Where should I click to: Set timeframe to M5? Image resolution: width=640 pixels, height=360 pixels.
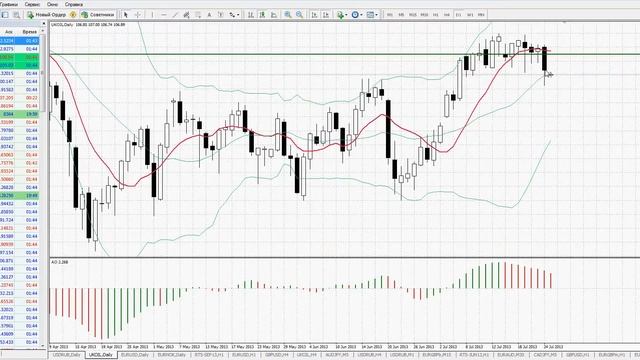click(401, 15)
